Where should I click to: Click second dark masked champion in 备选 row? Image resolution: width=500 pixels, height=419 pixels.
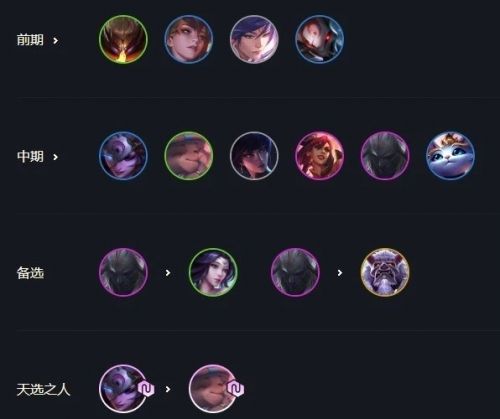coord(295,272)
